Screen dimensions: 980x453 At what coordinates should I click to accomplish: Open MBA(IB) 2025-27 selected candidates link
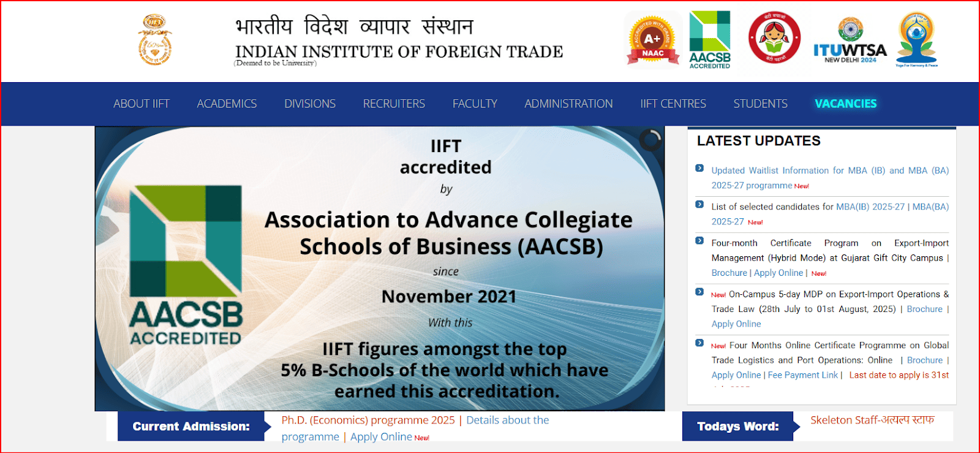coord(870,207)
